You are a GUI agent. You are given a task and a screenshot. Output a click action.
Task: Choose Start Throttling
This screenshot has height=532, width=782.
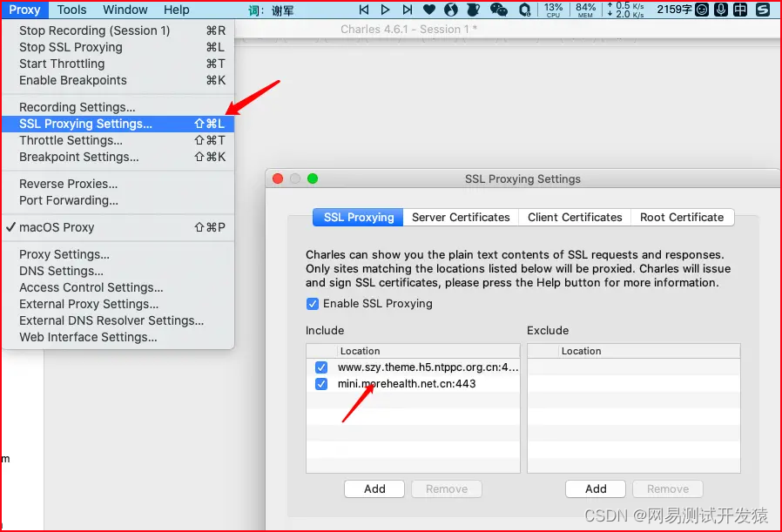pyautogui.click(x=118, y=64)
